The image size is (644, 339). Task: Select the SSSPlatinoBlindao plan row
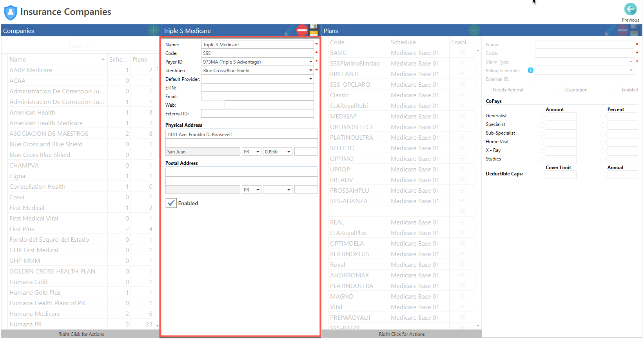point(401,63)
